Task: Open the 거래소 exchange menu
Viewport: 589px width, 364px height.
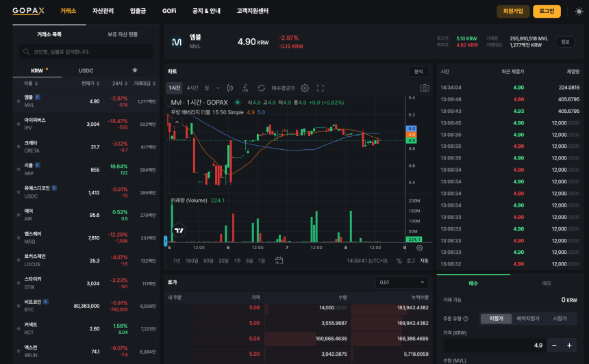Action: pyautogui.click(x=68, y=11)
